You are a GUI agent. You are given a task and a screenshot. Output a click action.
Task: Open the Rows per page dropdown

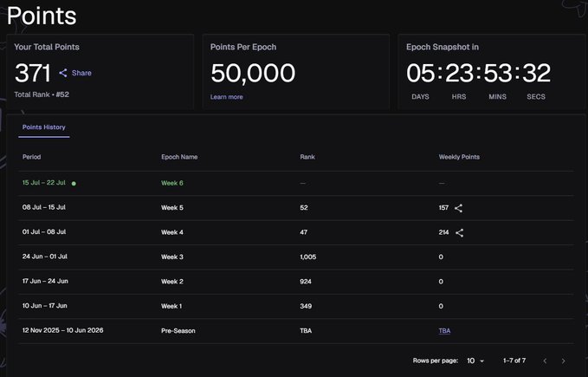pos(475,361)
